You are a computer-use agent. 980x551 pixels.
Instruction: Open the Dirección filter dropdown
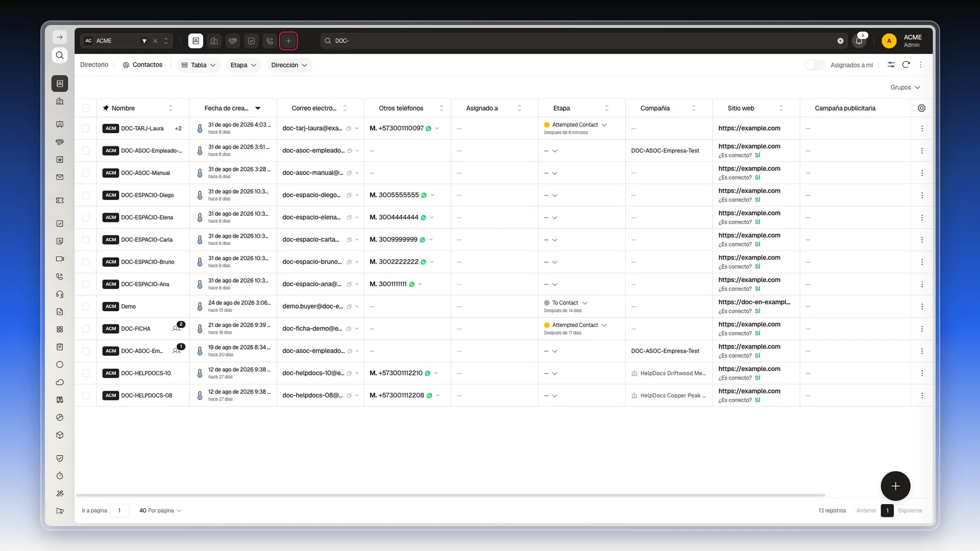tap(289, 65)
